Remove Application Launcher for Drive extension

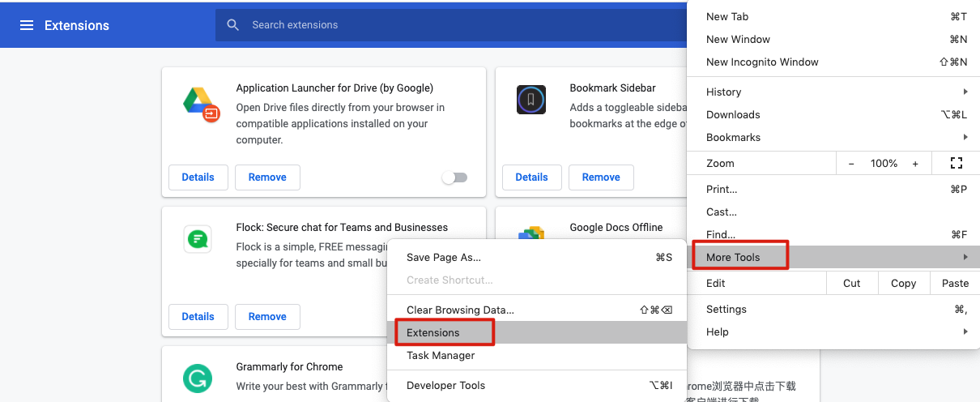click(267, 177)
